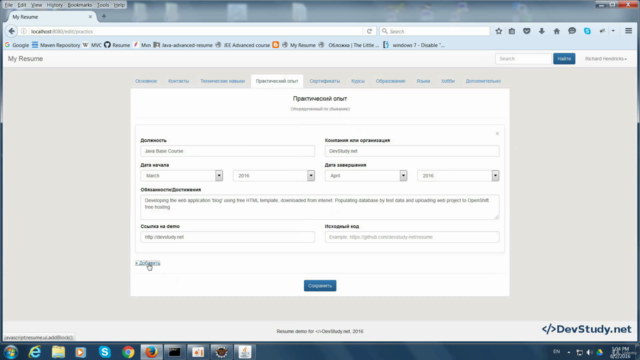Open the Maven Repository bookmark
Viewport: 640px width, 360px height.
pos(56,45)
